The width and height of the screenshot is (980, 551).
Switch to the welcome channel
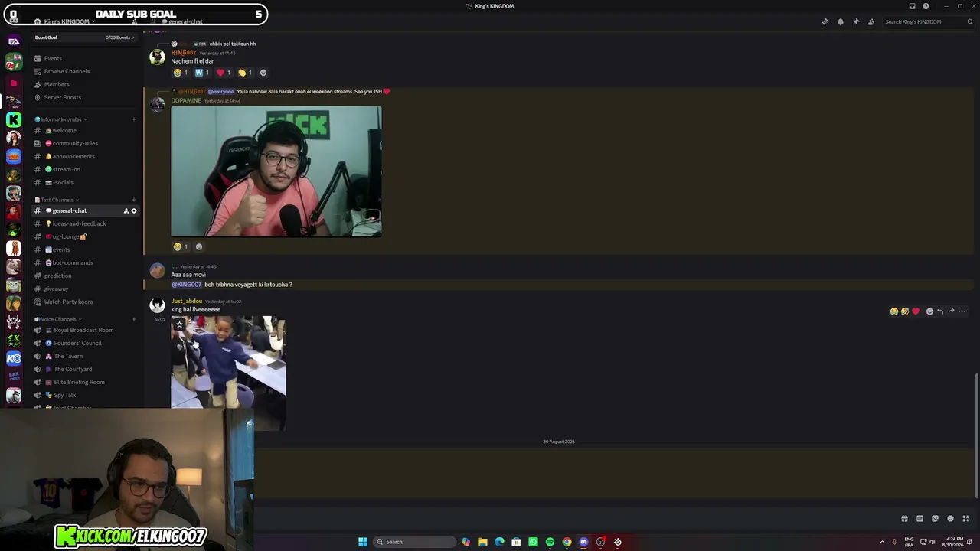coord(85,130)
